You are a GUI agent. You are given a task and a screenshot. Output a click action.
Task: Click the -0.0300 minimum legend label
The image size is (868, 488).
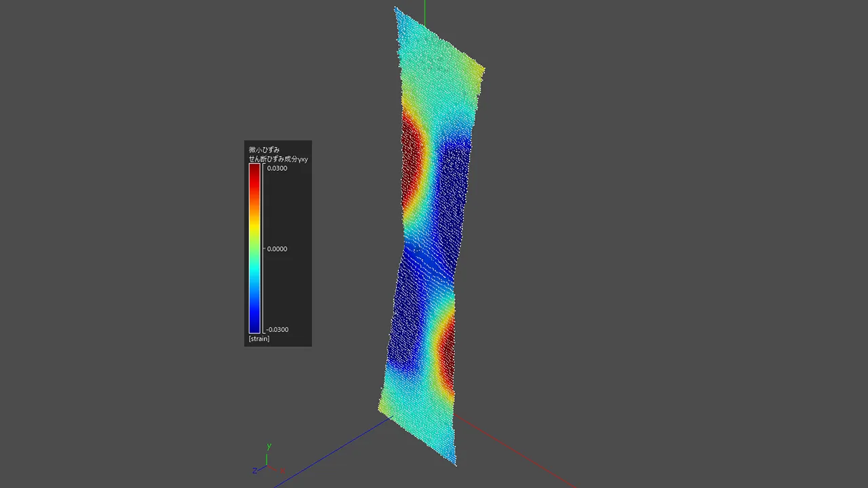tap(277, 329)
